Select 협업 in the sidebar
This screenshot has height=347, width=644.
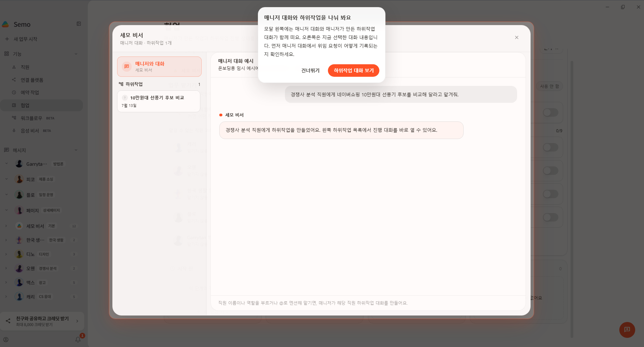click(41, 105)
